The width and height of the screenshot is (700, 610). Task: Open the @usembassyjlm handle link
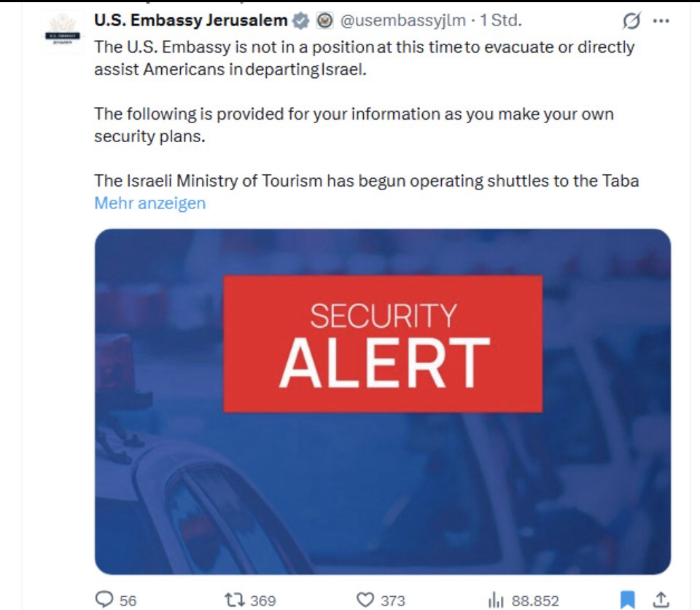402,20
